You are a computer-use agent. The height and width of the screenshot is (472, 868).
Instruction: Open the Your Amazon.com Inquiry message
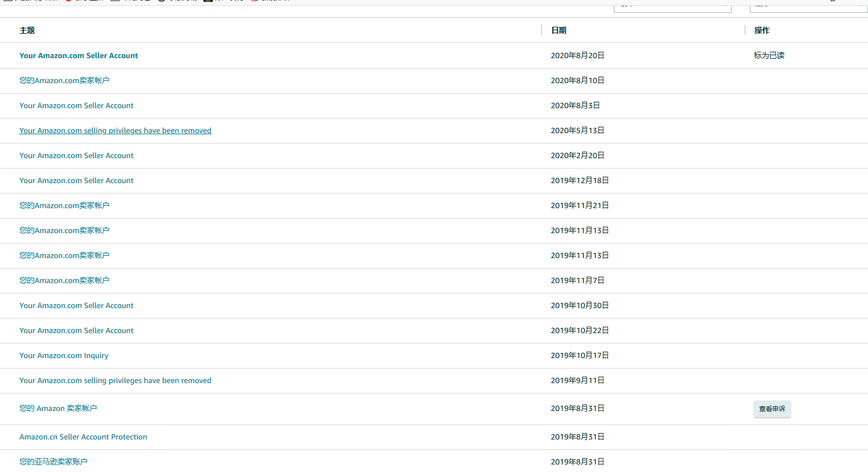(x=64, y=356)
